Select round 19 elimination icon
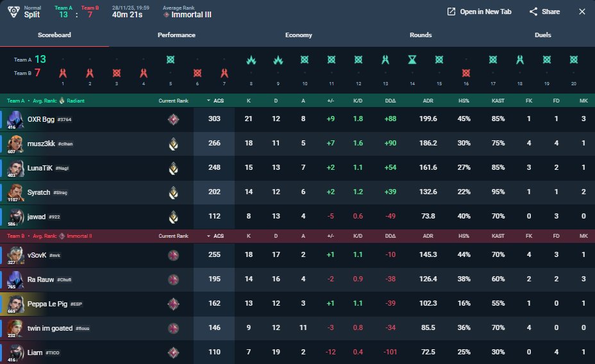Screen dimensions: 595x364 click(x=547, y=60)
